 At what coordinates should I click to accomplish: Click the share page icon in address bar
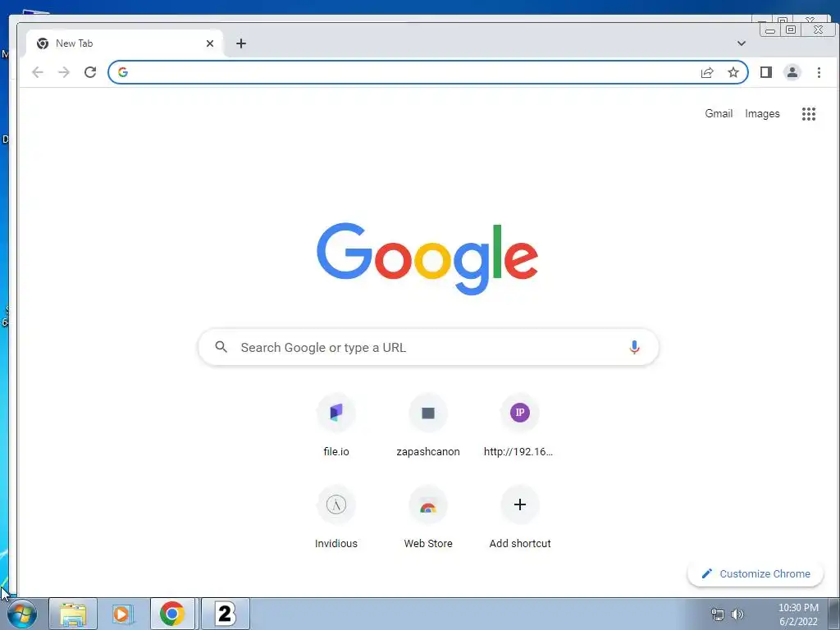point(707,72)
